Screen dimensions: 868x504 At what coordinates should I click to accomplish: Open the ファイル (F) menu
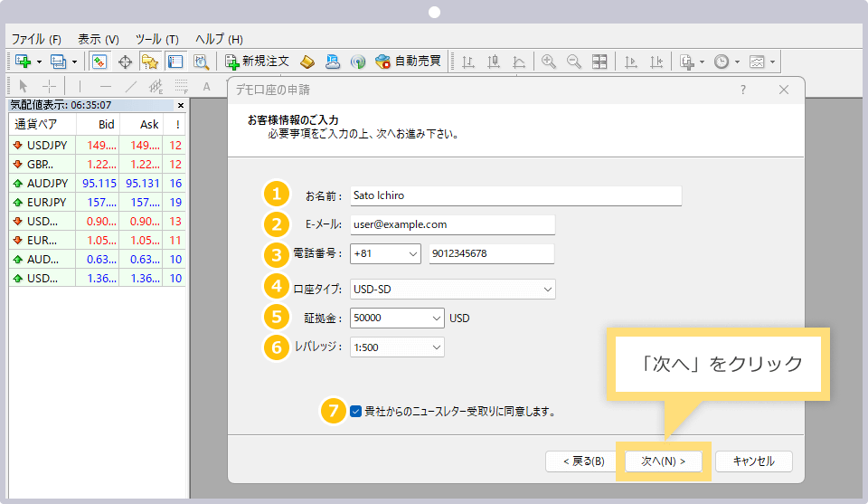pos(36,39)
